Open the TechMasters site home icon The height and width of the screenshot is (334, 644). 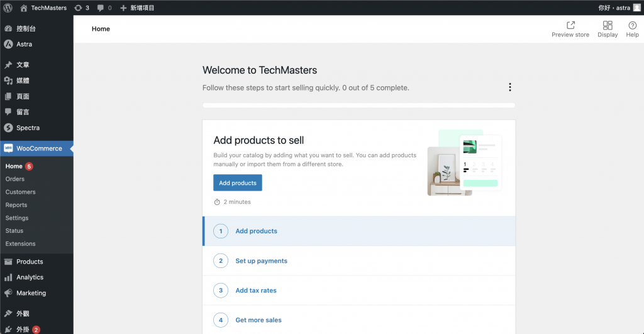coord(24,8)
